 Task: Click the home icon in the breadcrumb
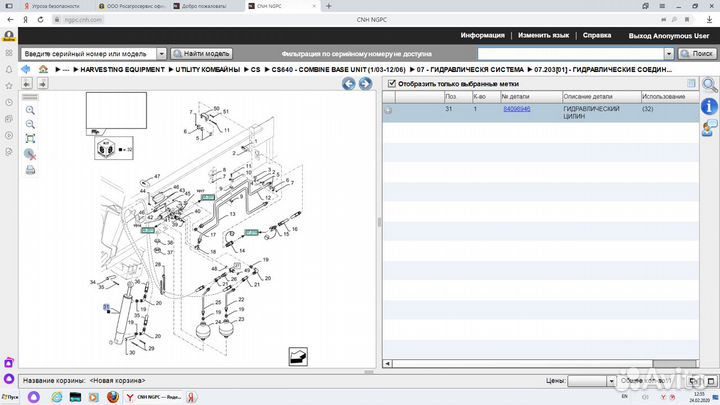(x=42, y=69)
